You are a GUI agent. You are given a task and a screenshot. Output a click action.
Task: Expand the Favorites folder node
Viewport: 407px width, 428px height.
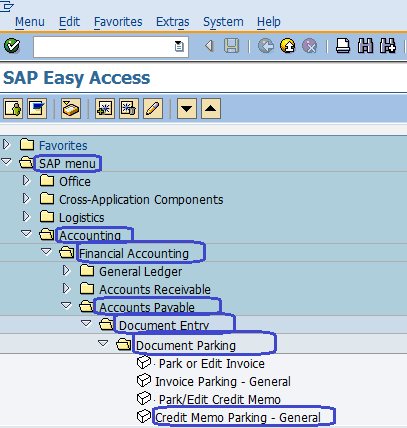tap(6, 144)
